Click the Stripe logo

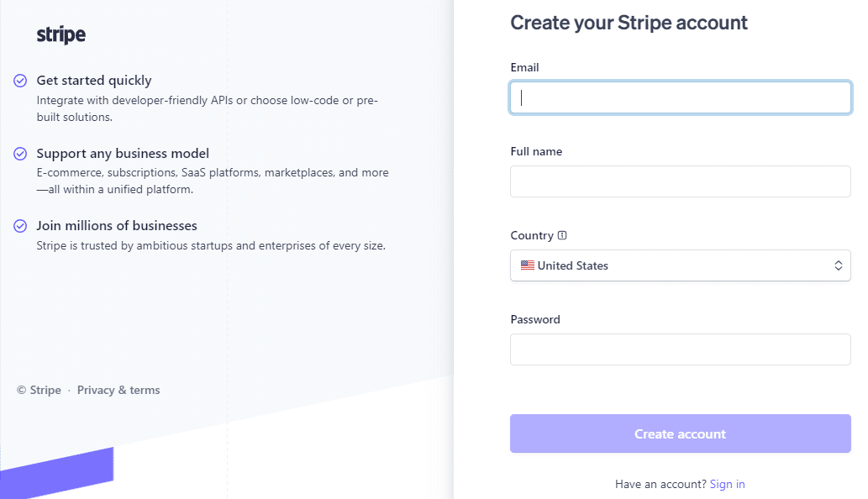point(60,34)
